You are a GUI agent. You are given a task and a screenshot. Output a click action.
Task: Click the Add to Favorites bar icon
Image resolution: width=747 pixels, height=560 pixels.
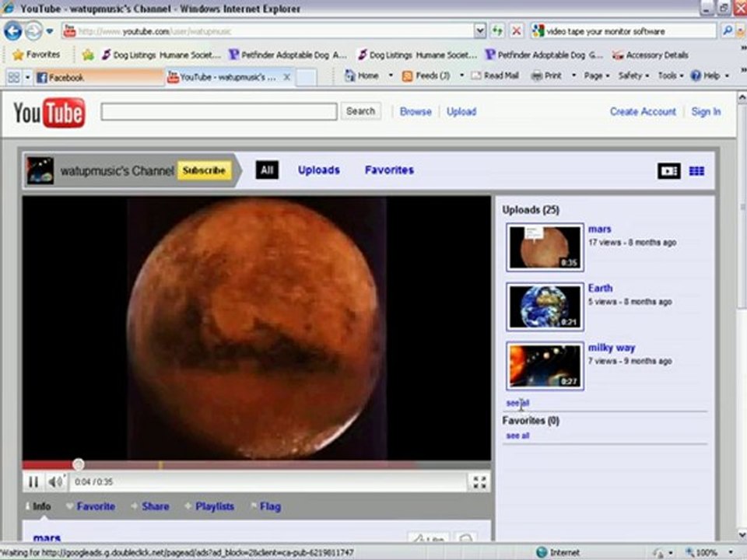point(88,54)
